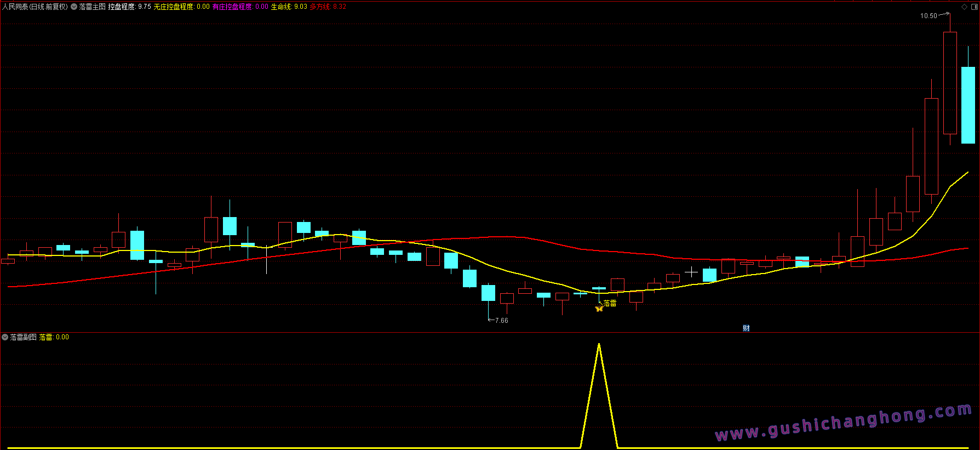
Task: Click the yellow 落雷 spike peak in sub-chart
Action: [599, 345]
